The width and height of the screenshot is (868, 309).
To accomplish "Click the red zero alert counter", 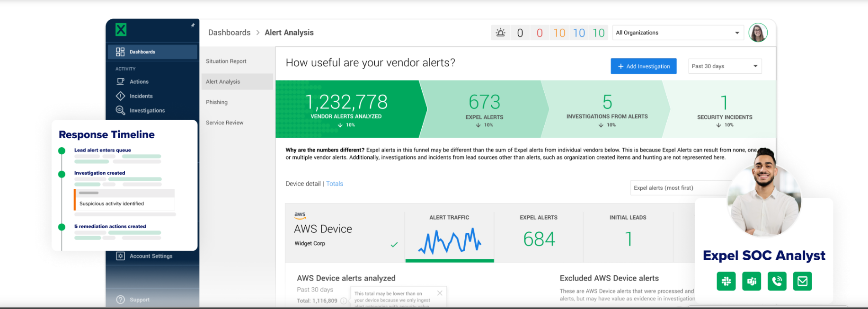I will (540, 33).
